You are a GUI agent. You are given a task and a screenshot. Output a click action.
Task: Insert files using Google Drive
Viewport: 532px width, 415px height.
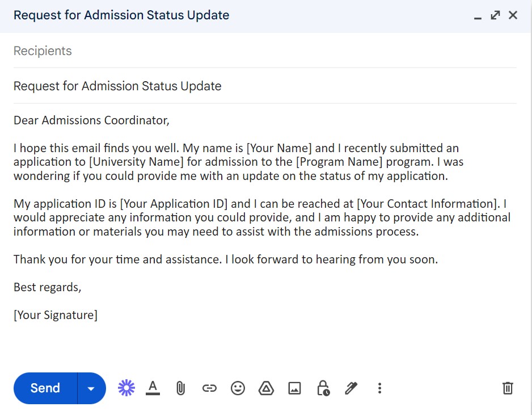point(266,388)
